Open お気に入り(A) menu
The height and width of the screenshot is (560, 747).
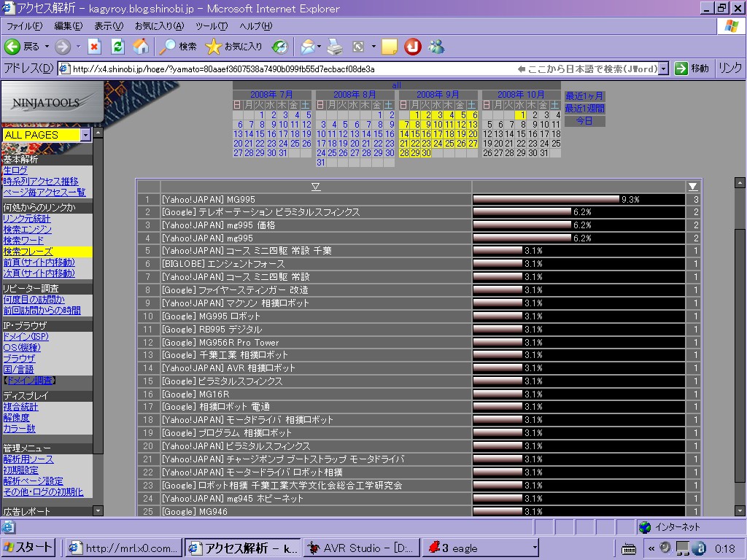click(x=159, y=26)
